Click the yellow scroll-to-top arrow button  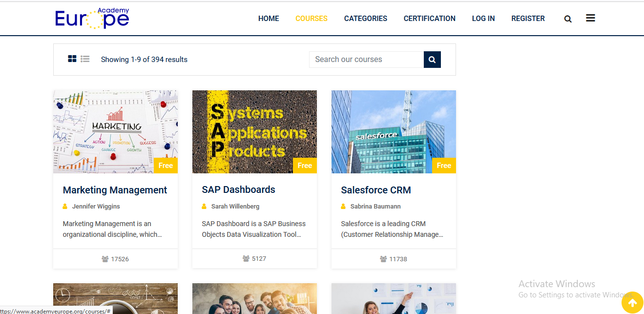click(632, 303)
